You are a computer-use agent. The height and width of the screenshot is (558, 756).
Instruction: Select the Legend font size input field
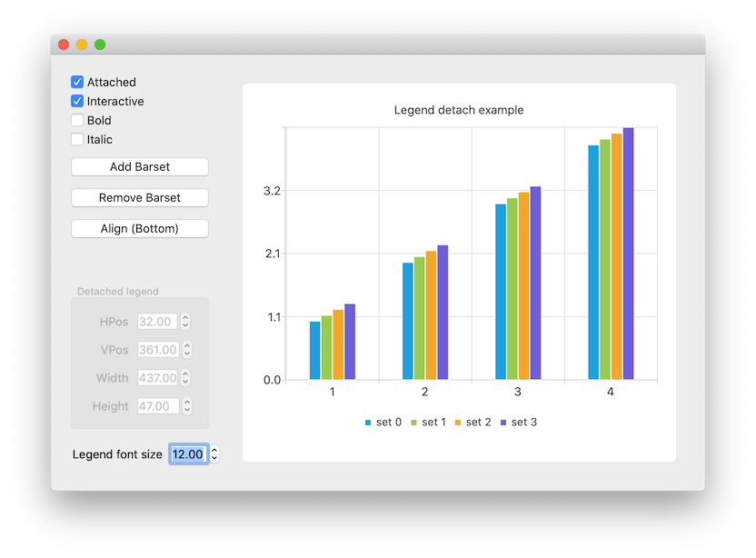(x=187, y=453)
